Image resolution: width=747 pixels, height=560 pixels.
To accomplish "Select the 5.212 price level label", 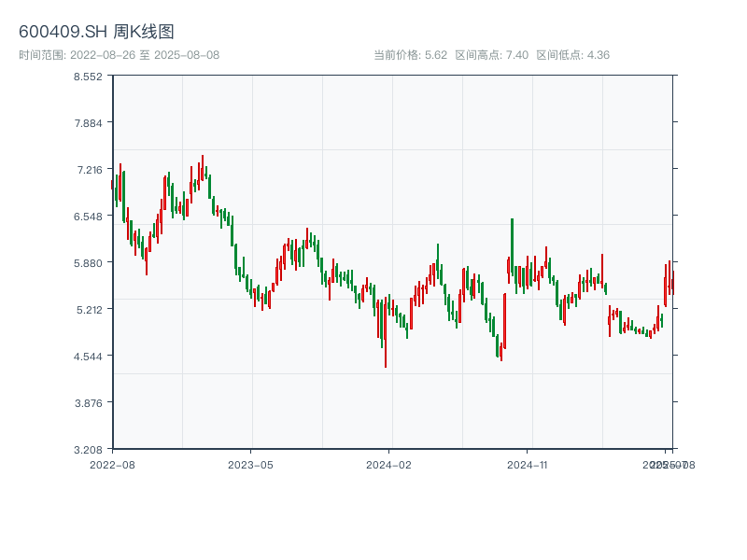I will coord(89,310).
